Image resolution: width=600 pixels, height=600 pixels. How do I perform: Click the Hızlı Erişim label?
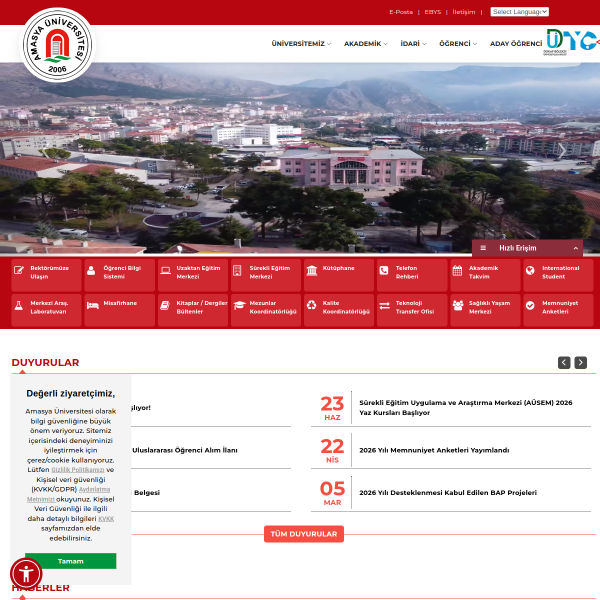click(x=517, y=248)
